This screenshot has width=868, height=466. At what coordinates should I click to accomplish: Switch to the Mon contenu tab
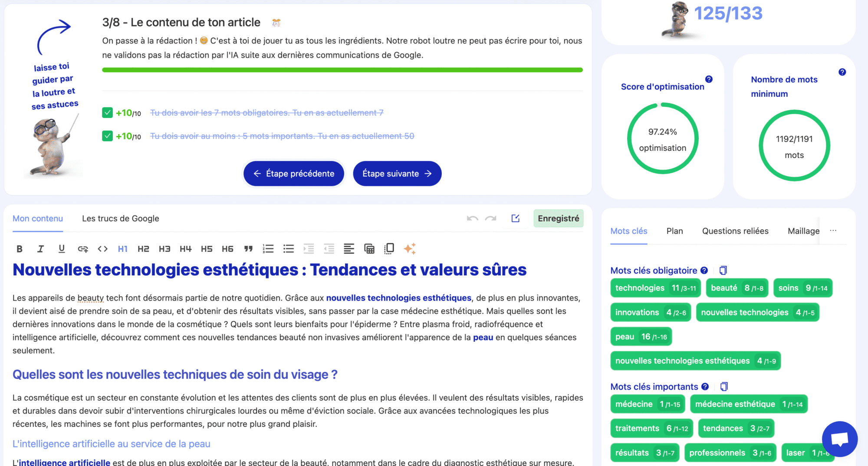[38, 219]
